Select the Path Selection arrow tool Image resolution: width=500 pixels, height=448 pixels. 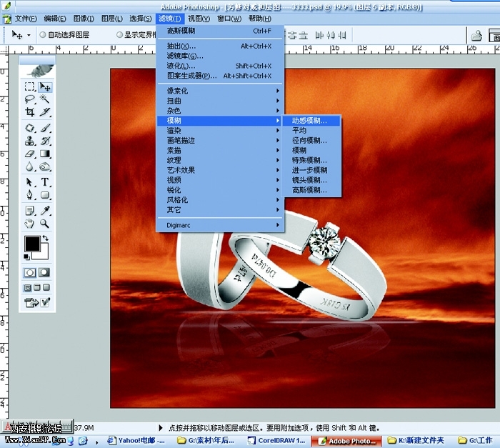coord(30,182)
